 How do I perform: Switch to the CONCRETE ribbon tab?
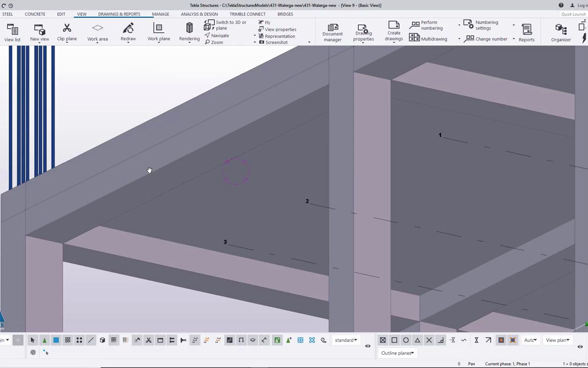pos(35,14)
